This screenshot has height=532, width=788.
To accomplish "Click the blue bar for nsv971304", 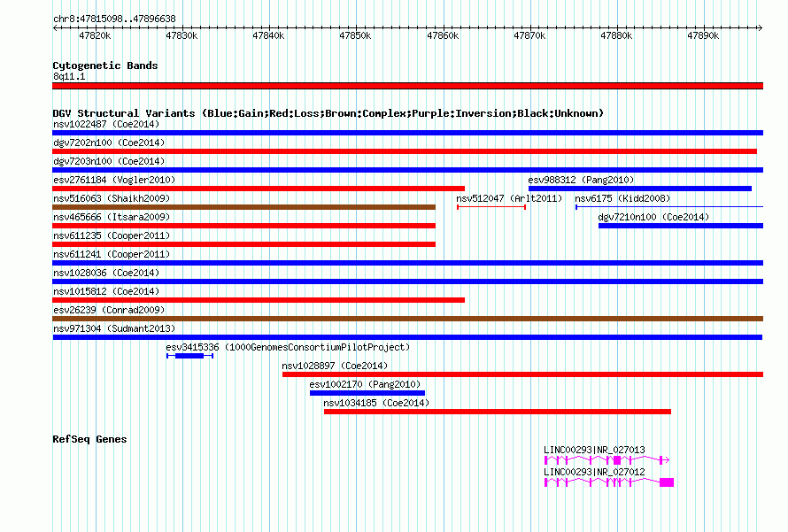I will pos(407,337).
